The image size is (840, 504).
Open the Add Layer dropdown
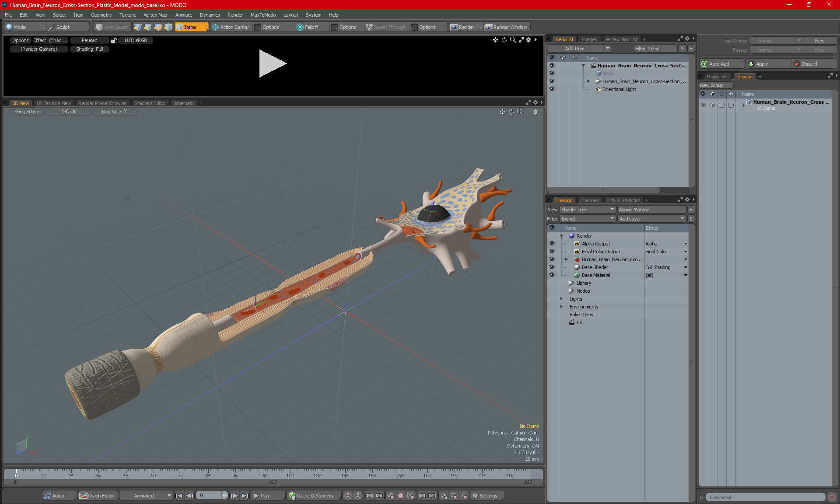[x=651, y=219]
